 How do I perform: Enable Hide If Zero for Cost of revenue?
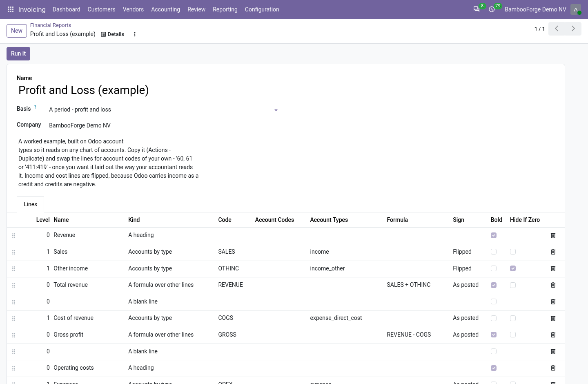pyautogui.click(x=513, y=318)
